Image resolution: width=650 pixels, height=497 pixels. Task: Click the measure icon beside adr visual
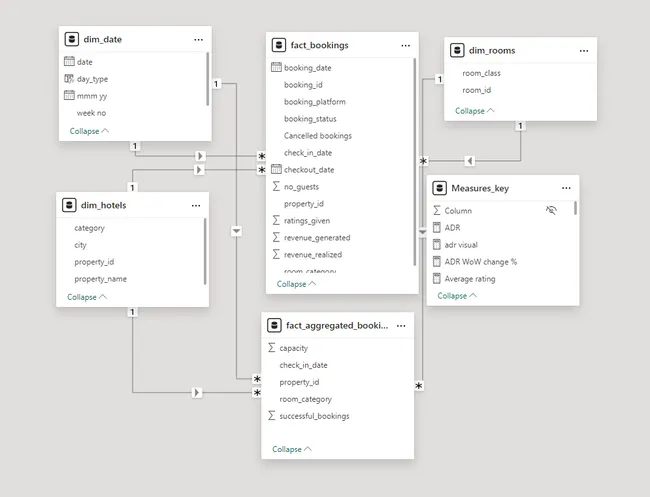437,245
